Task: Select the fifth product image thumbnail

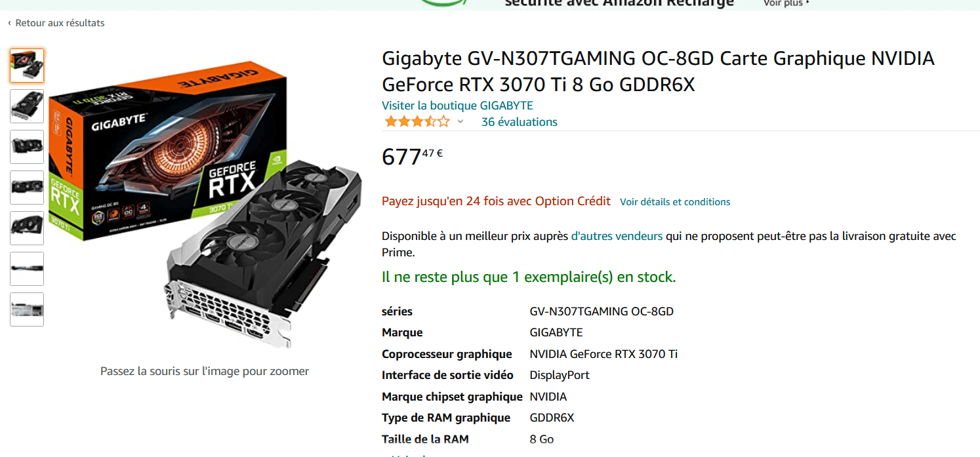Action: coord(27,228)
